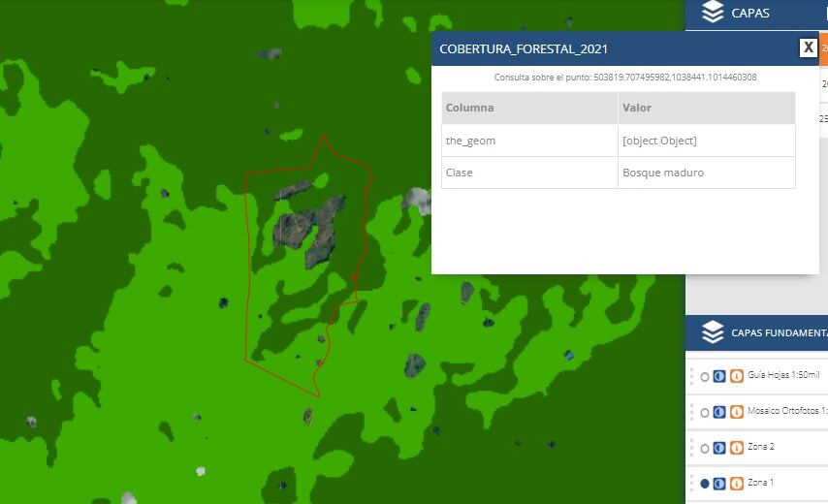
Task: Collapse the CAPAS FUNDAMENTALES panel header
Action: coord(776,332)
